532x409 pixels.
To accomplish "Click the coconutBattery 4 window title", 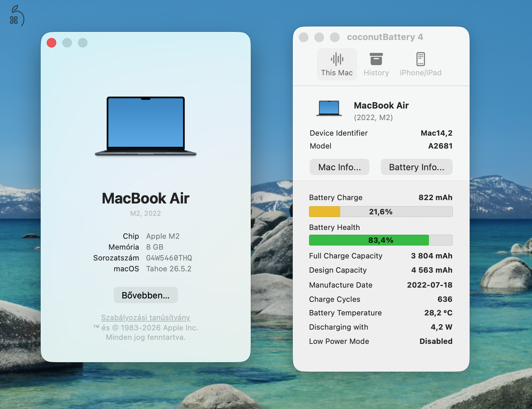I will point(385,37).
